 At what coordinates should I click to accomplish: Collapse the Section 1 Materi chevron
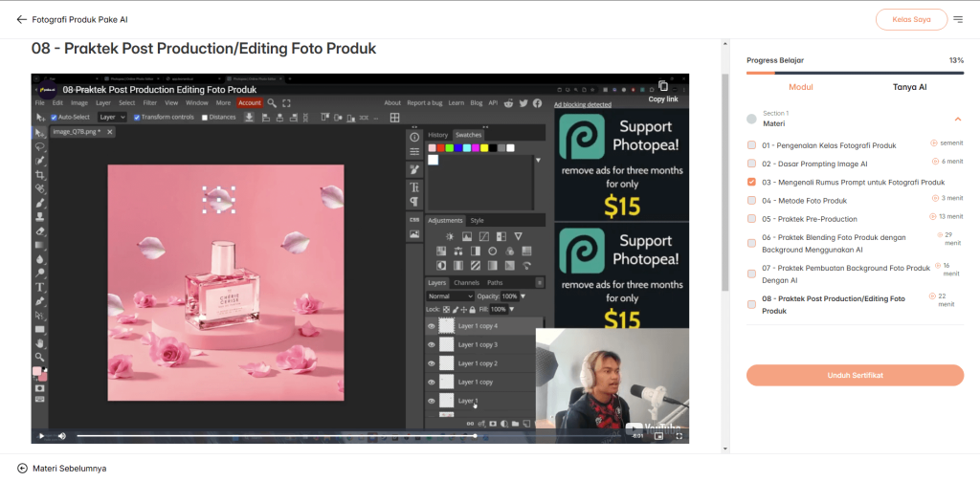pyautogui.click(x=957, y=119)
